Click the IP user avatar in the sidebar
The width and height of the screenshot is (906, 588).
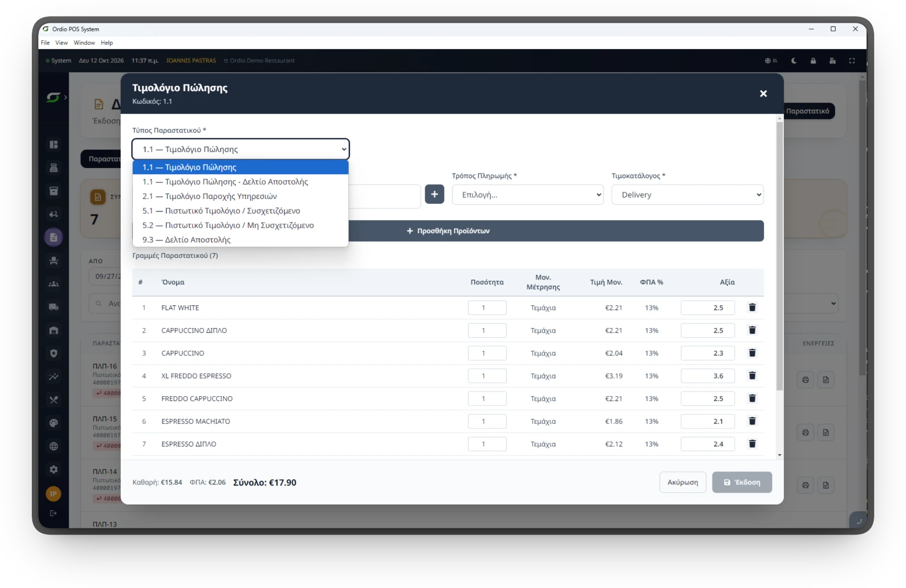coord(54,494)
